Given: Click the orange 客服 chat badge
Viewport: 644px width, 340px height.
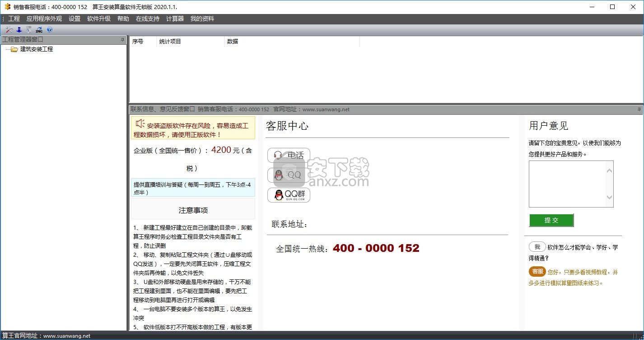Looking at the screenshot, I should pos(537,271).
